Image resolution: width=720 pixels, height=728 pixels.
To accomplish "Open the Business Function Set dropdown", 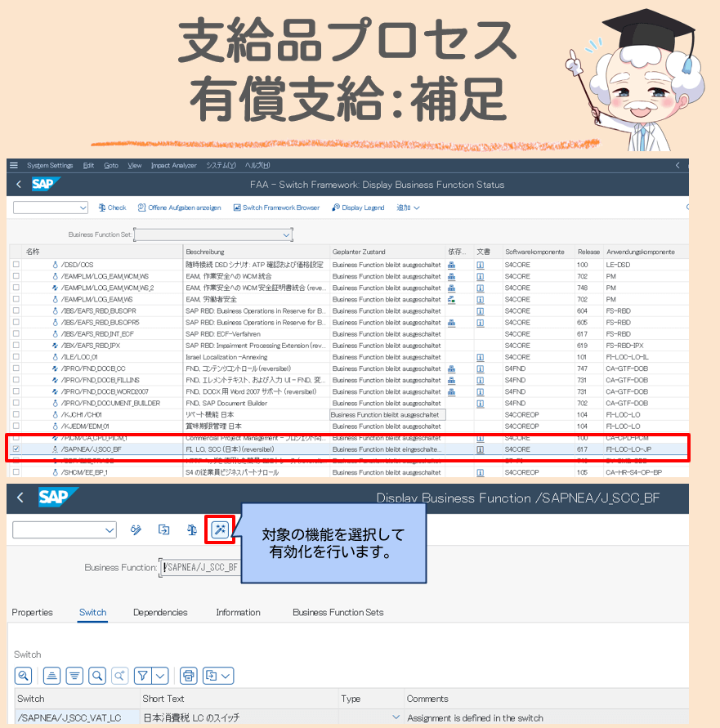I will coord(286,235).
